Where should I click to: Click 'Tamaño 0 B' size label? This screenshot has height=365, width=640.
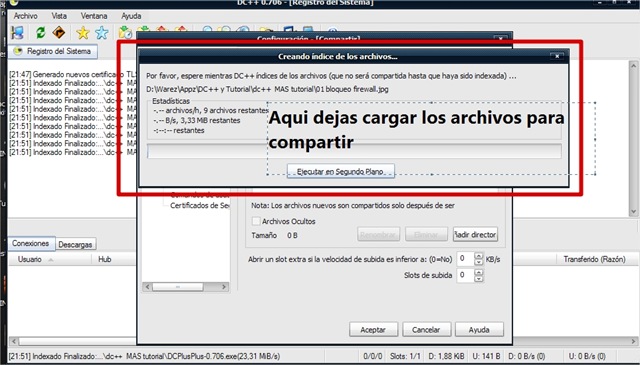[274, 235]
